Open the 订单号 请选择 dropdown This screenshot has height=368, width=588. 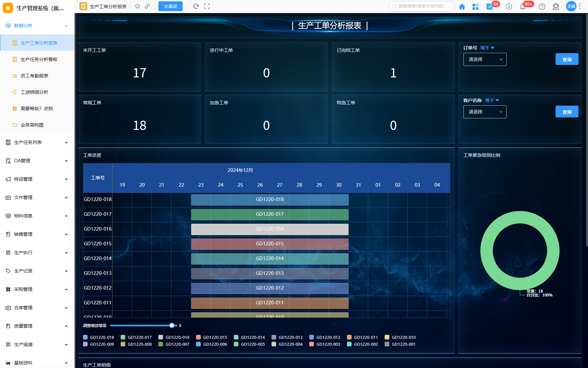(x=485, y=59)
